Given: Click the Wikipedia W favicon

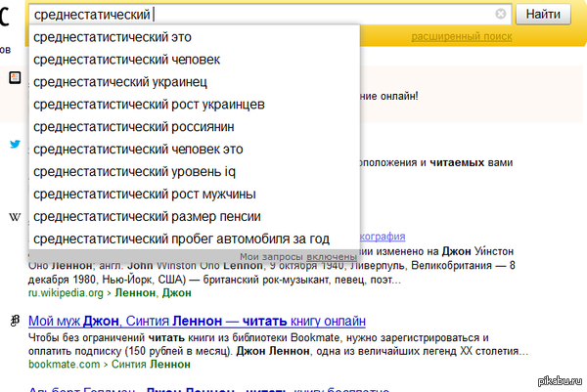Looking at the screenshot, I should click(15, 217).
